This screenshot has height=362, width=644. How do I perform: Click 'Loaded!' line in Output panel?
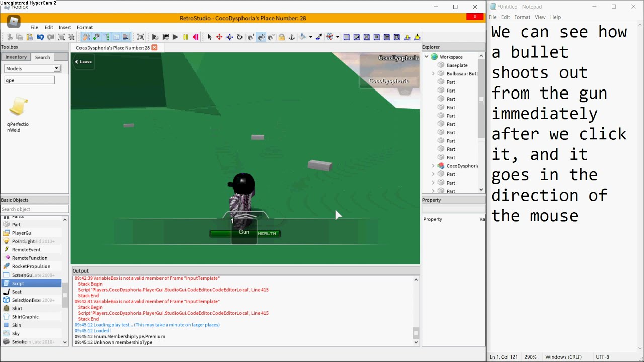[x=93, y=331]
